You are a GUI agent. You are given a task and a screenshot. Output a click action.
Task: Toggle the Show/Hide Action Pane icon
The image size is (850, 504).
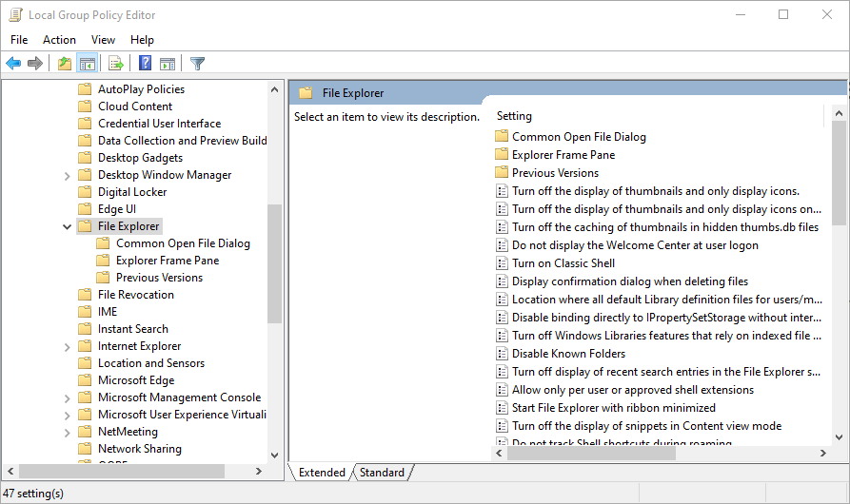[x=168, y=64]
